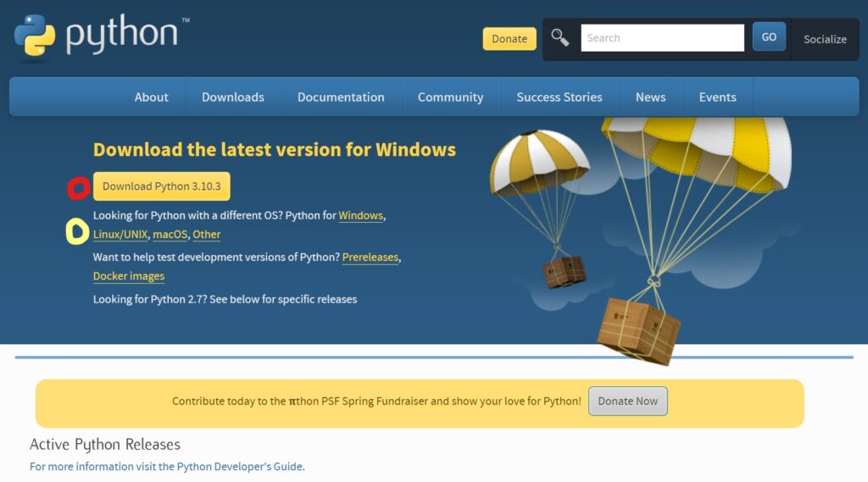The height and width of the screenshot is (482, 868).
Task: Click the Donate button in header
Action: [x=509, y=39]
